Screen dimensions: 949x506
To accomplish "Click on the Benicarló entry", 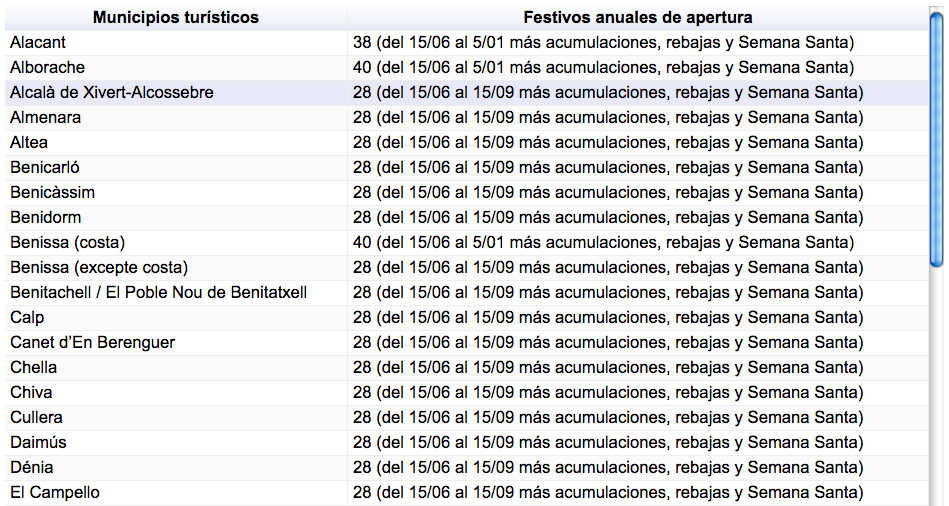I will (44, 167).
